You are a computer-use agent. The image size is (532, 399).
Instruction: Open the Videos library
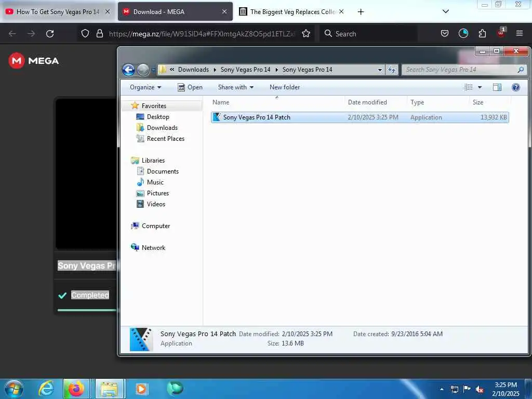156,204
